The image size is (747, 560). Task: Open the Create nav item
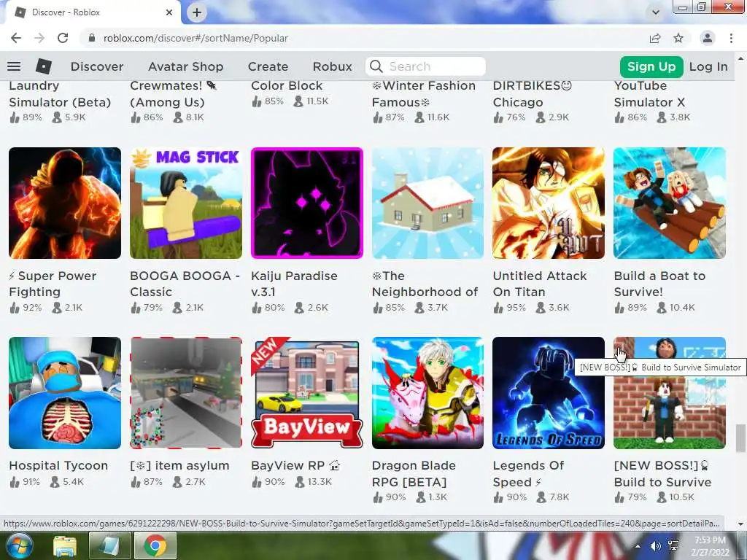[x=268, y=66]
